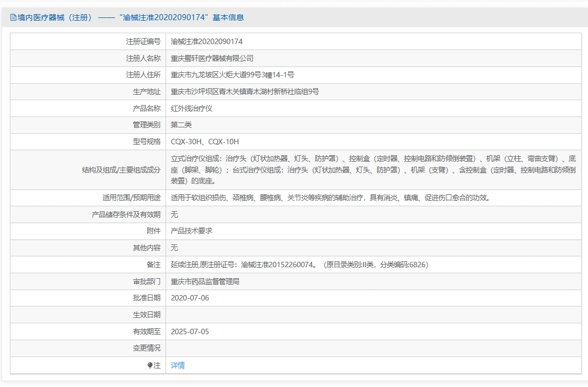Open the 详情 link in the 注 row

(177, 365)
